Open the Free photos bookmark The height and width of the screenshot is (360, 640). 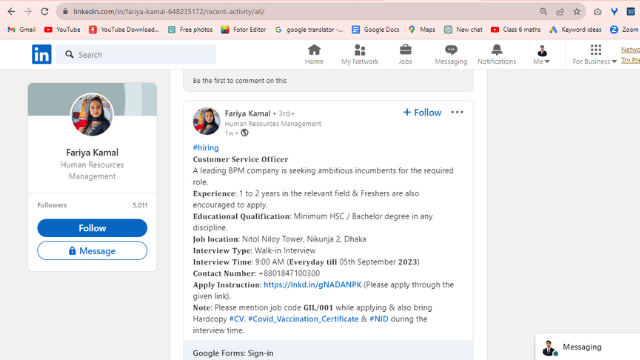click(x=191, y=29)
